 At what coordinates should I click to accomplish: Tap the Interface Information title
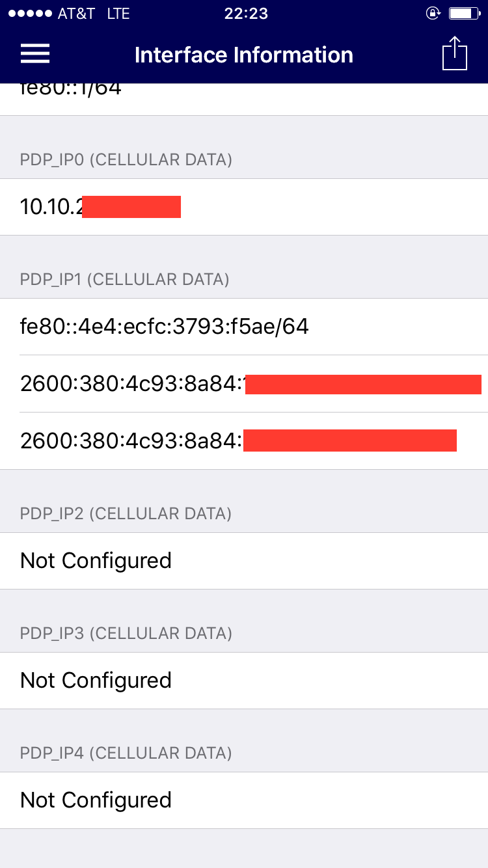[243, 55]
